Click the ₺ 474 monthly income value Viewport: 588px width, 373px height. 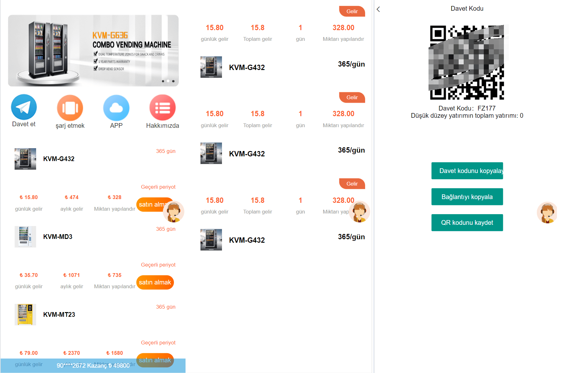point(72,197)
